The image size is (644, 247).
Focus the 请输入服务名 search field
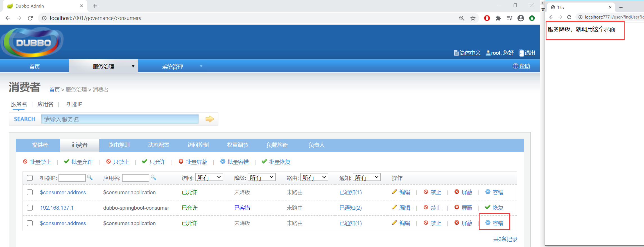coord(120,119)
